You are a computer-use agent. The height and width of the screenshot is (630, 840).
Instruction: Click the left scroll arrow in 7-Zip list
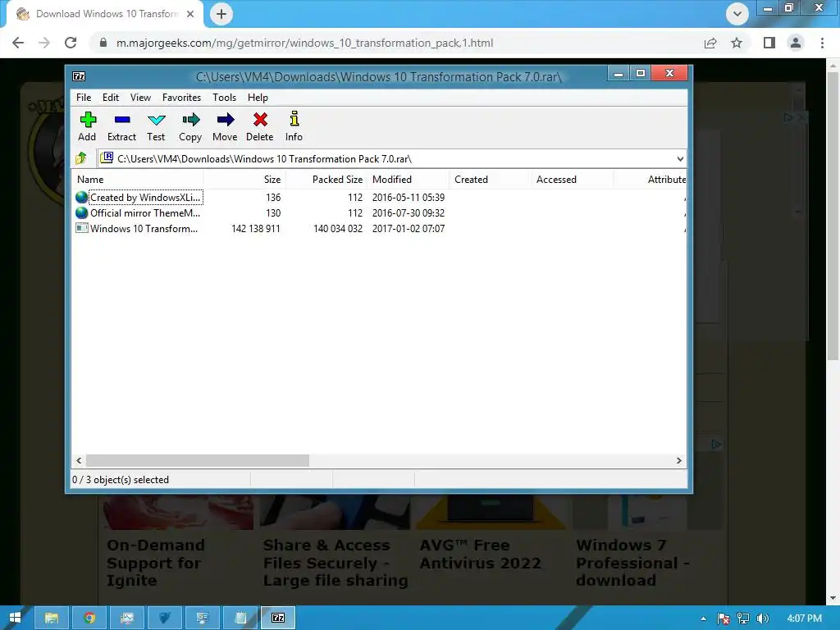point(80,461)
